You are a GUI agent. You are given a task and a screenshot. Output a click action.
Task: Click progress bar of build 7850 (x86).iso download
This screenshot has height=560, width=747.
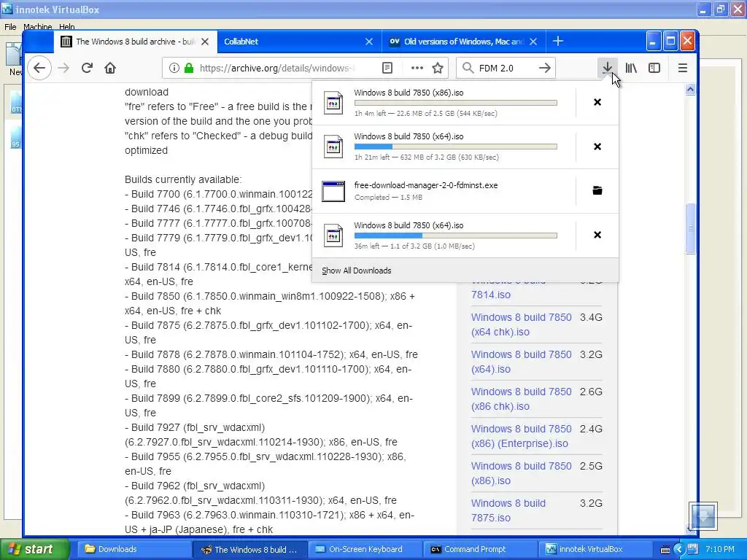click(x=455, y=103)
